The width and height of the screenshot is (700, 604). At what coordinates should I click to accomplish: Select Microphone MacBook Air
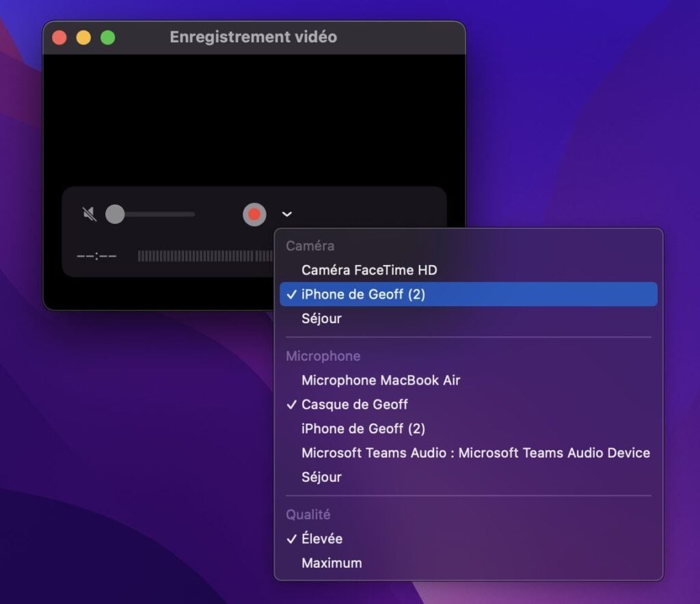[468, 380]
